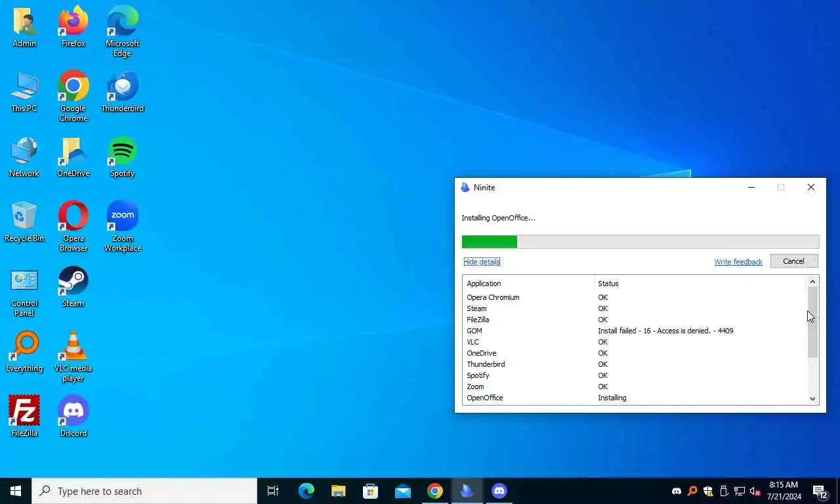The height and width of the screenshot is (504, 840).
Task: Select Zoom Workplace desktop shortcut
Action: [123, 226]
